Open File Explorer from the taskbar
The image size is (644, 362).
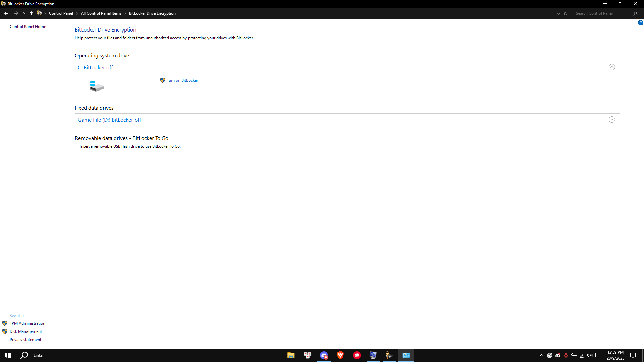coord(291,355)
